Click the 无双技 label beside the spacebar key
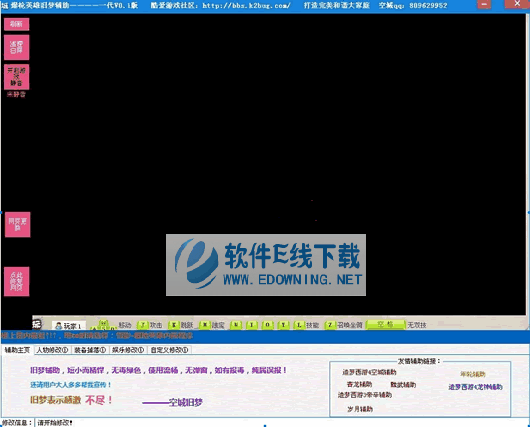This screenshot has width=530, height=427. [417, 325]
